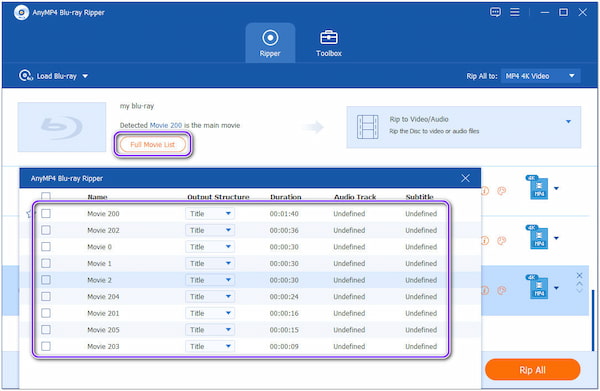Switch to the Toolbox tab
Screen dimensions: 600x391
(x=329, y=43)
